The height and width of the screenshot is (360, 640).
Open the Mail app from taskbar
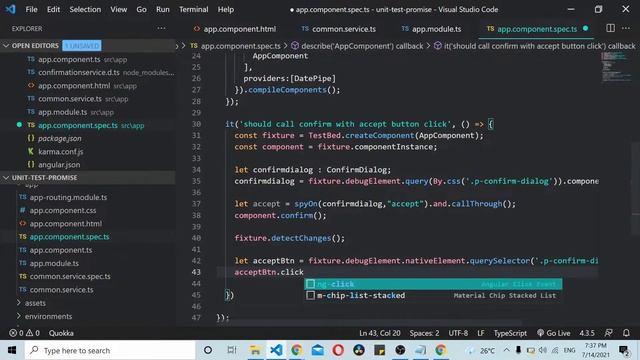[318, 350]
